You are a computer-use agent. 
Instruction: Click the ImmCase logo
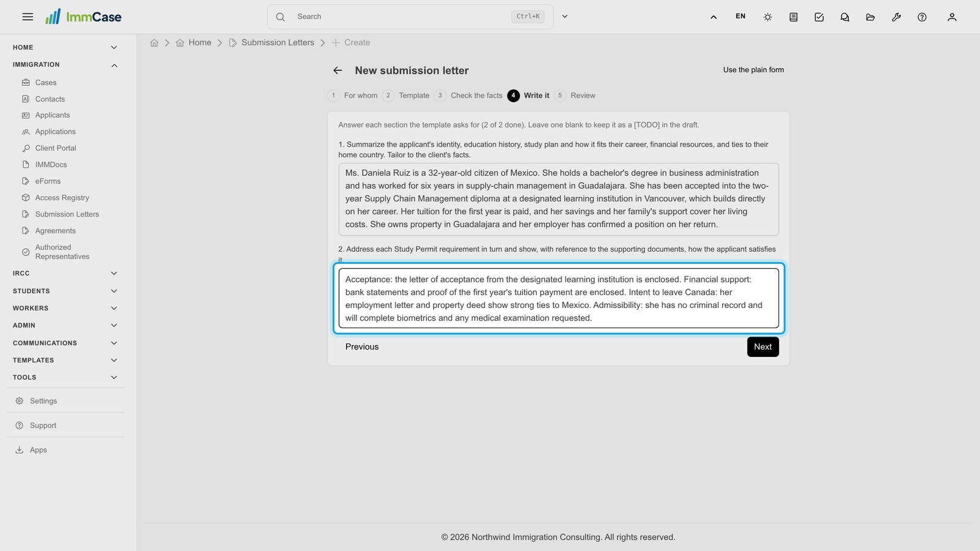coord(83,17)
